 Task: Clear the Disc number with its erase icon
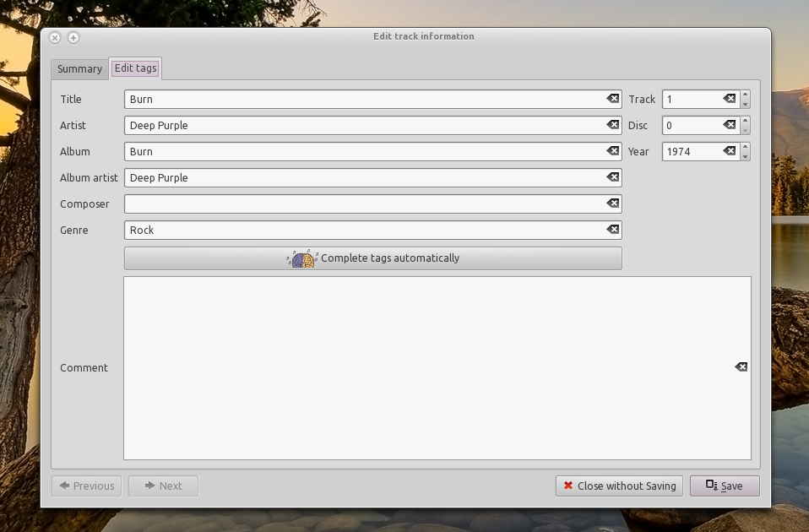click(729, 125)
